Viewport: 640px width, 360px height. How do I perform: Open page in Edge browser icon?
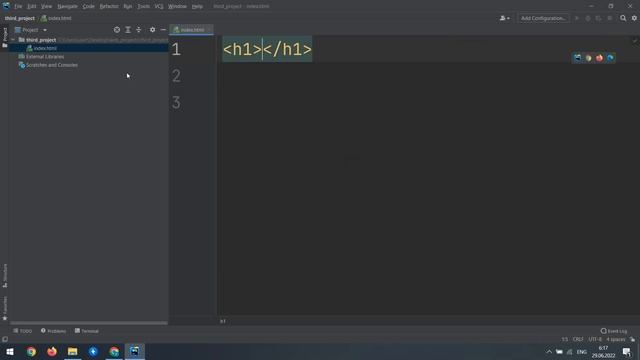(610, 58)
